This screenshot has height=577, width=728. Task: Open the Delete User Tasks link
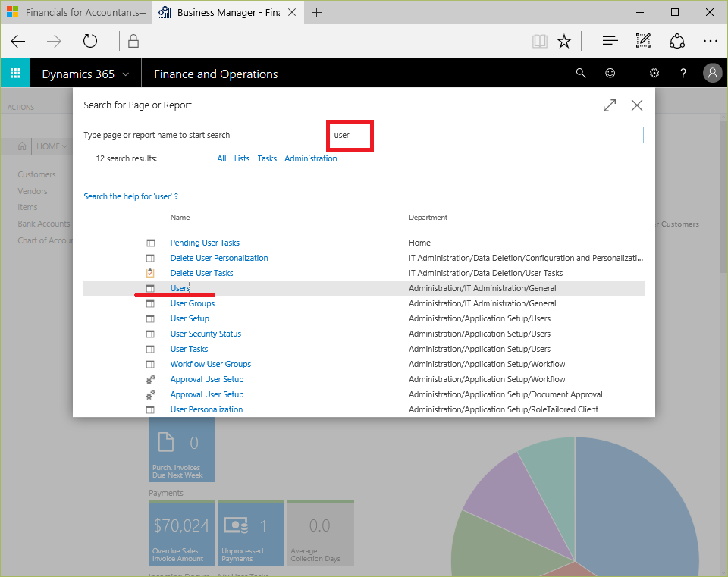(202, 273)
